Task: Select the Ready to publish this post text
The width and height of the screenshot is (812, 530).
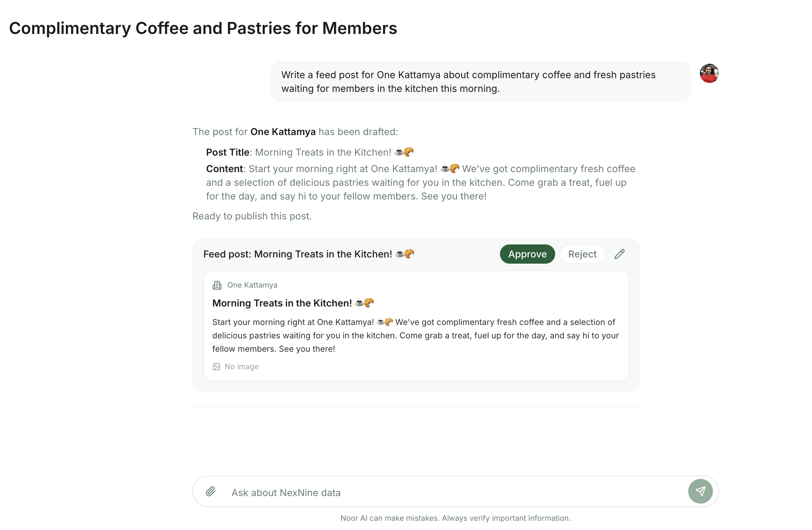Action: pos(252,216)
